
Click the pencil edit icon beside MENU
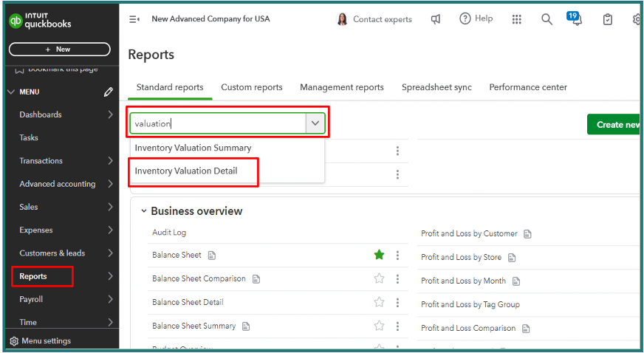point(109,92)
